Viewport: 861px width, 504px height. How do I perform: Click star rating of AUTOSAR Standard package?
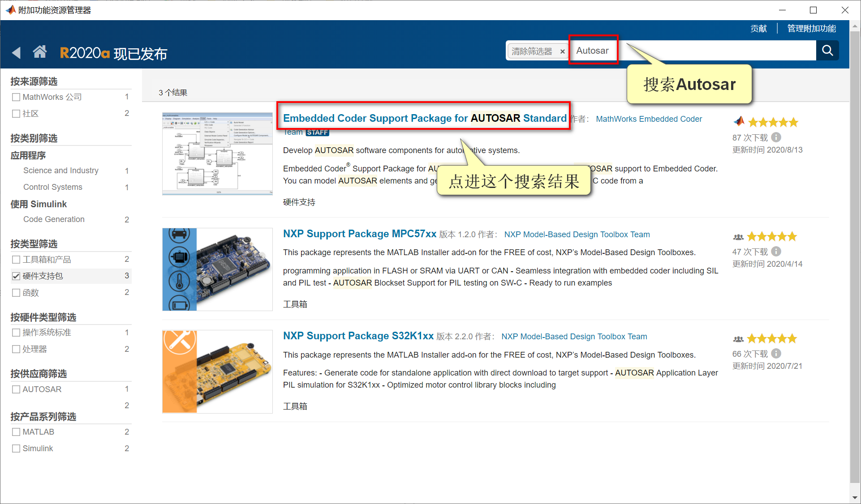click(773, 122)
